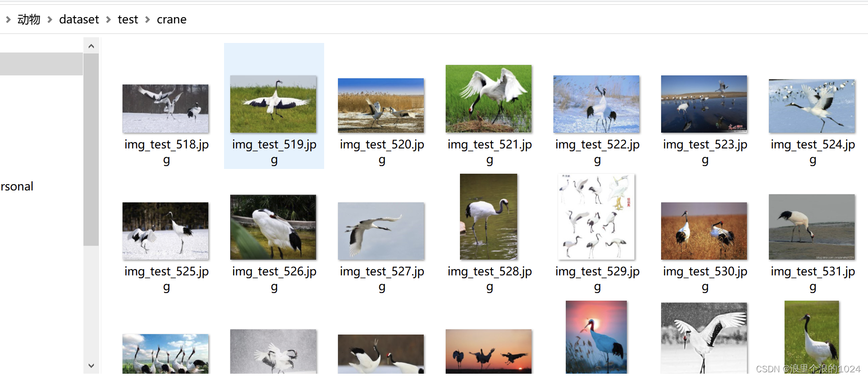Image resolution: width=868 pixels, height=378 pixels.
Task: Select bottom-row thumbnail of crane heads on brown background
Action: (x=381, y=354)
